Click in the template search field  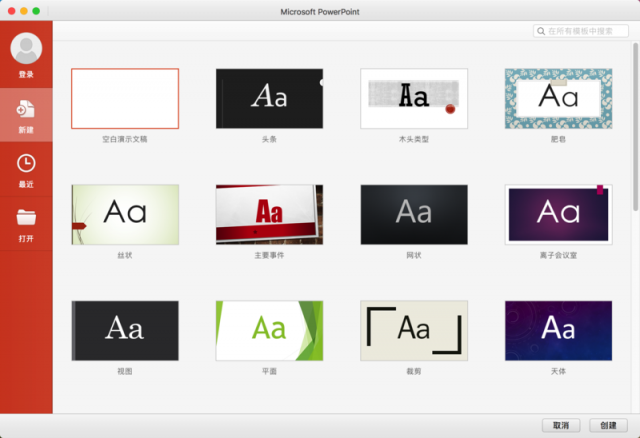(x=580, y=31)
